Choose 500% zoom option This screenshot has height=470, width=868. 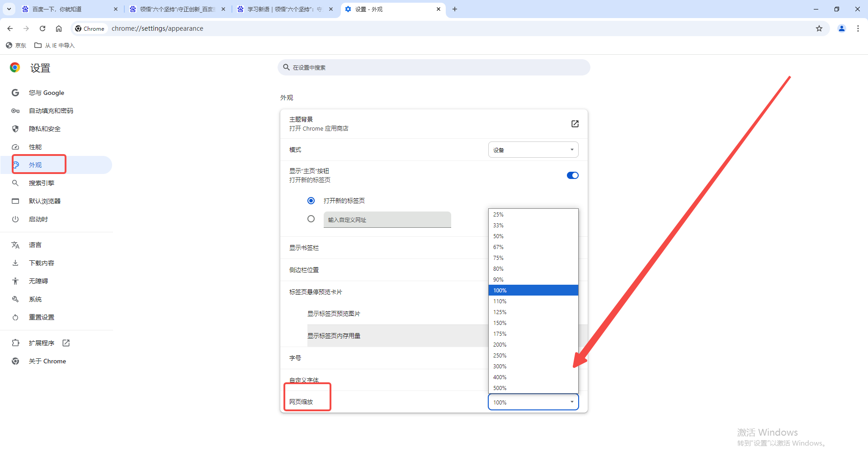(x=533, y=388)
